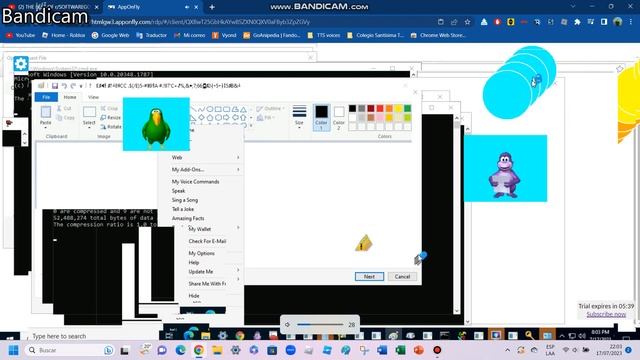Choose Sing a Song from the menu
The width and height of the screenshot is (640, 360).
click(185, 200)
